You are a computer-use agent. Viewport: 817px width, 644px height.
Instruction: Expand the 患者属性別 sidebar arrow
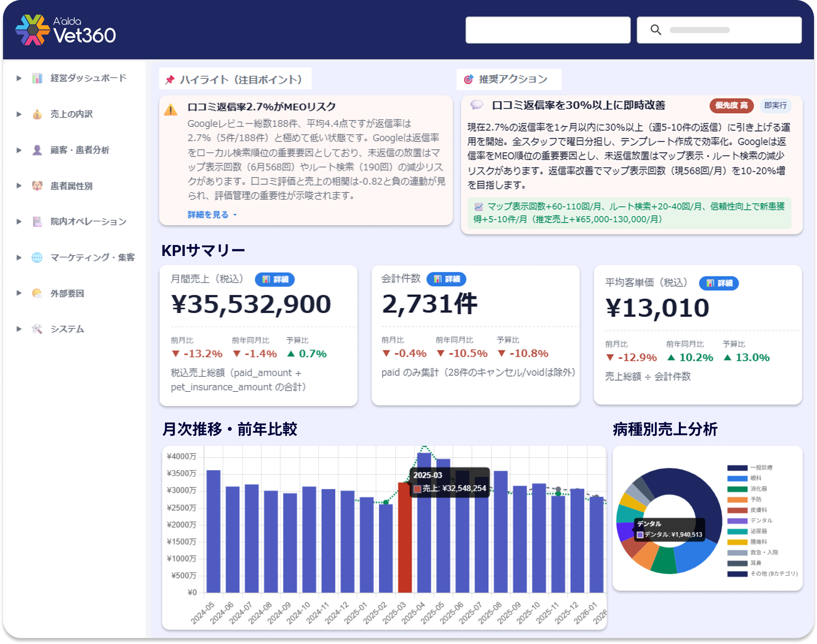click(19, 186)
